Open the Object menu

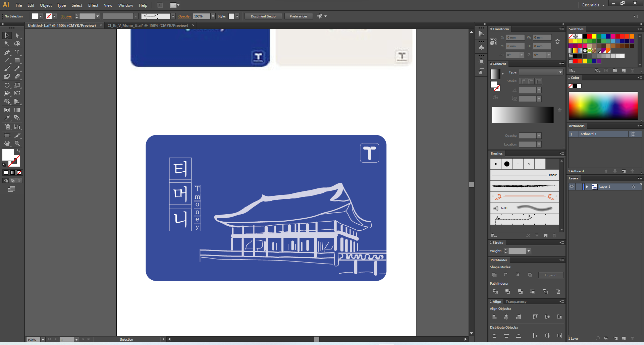[x=46, y=5]
